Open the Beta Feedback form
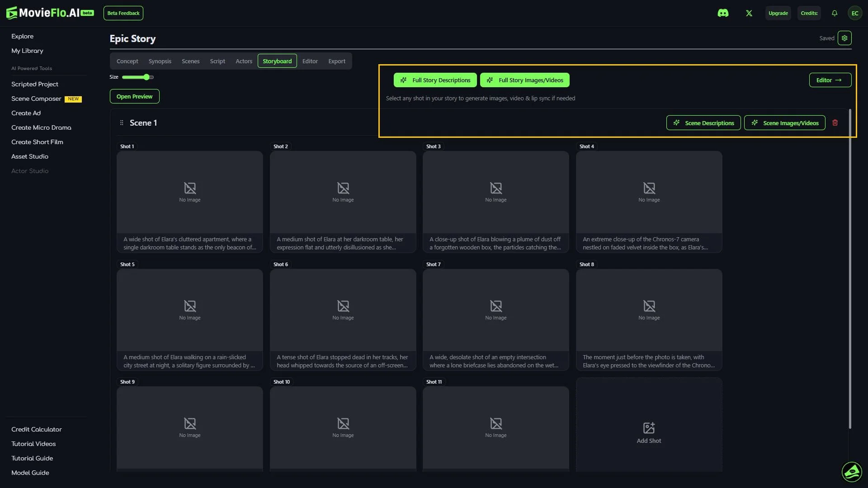The width and height of the screenshot is (868, 488). coord(123,13)
